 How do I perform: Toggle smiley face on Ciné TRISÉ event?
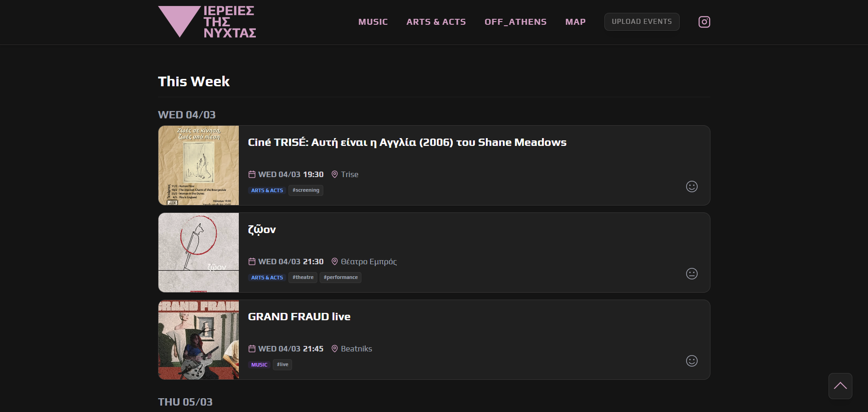(x=692, y=186)
